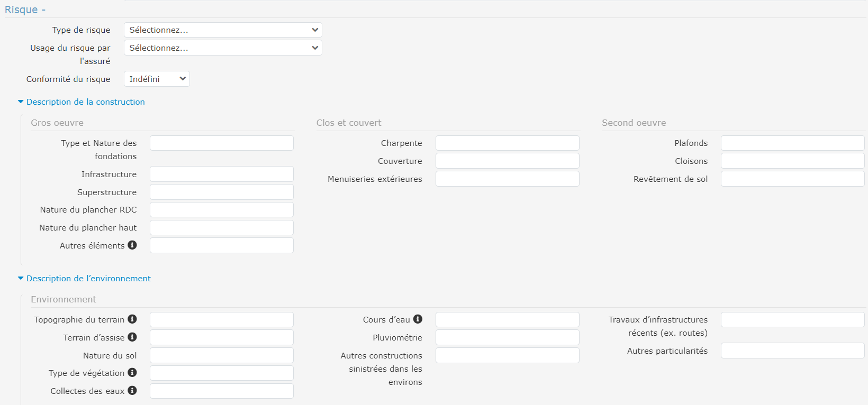Click info icon beside Cours d'eau

[418, 319]
